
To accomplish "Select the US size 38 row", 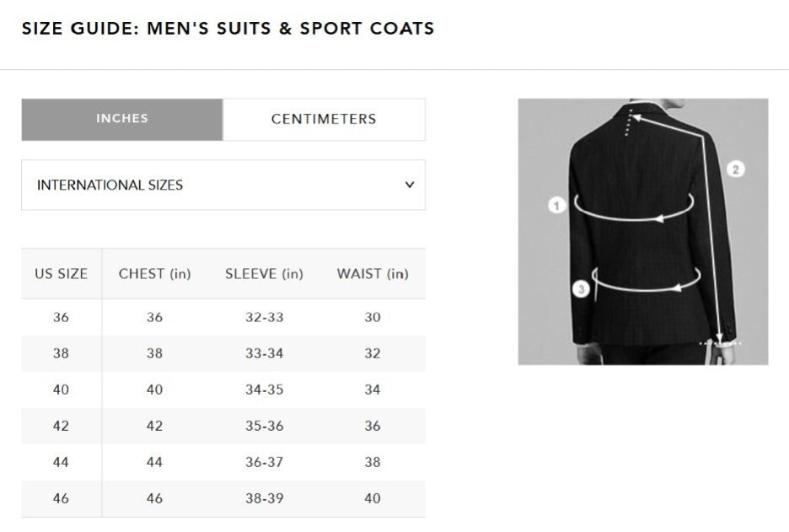I will (x=61, y=353).
